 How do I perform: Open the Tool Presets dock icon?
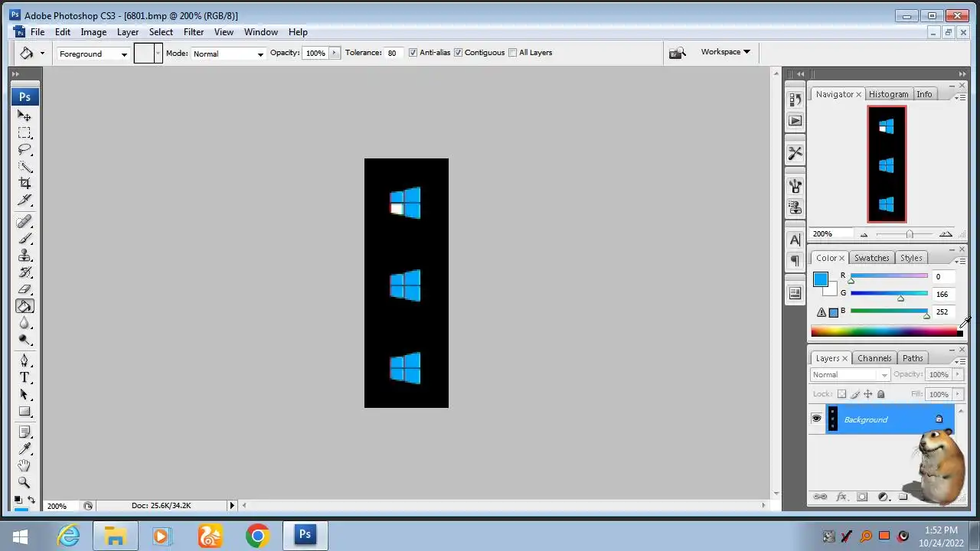(795, 153)
